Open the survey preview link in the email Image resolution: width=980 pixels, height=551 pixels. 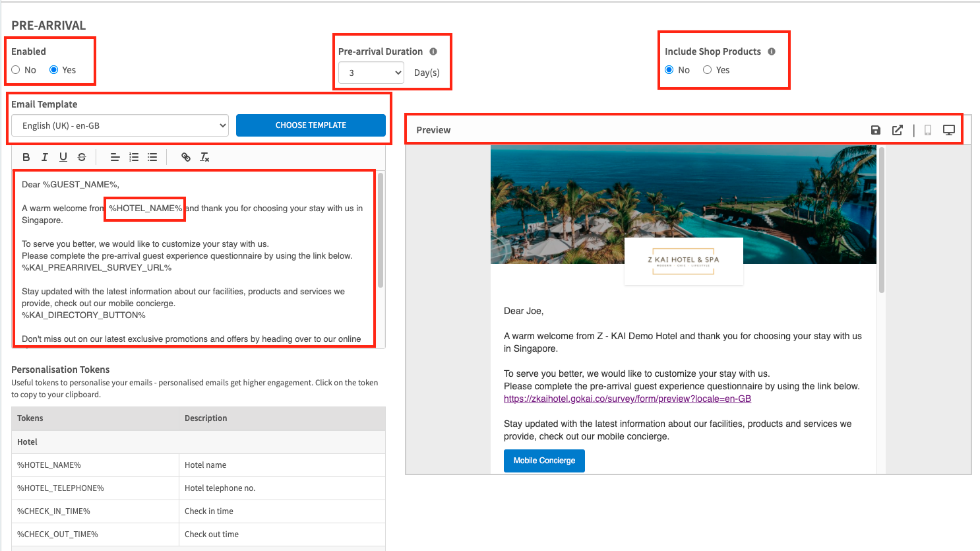(x=627, y=399)
